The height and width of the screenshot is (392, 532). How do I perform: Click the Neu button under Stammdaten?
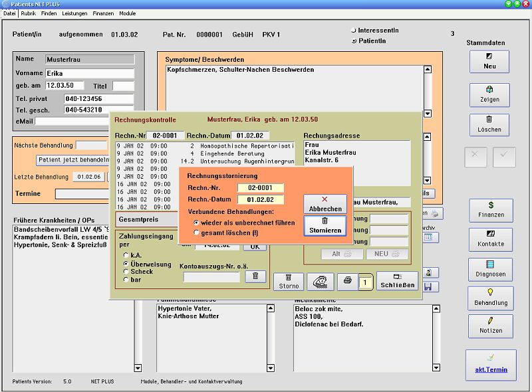[489, 62]
